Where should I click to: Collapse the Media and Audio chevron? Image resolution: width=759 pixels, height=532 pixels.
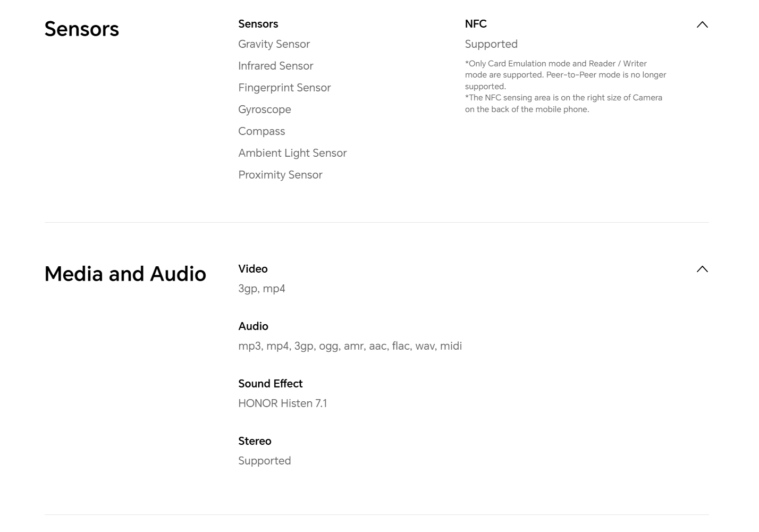[702, 269]
